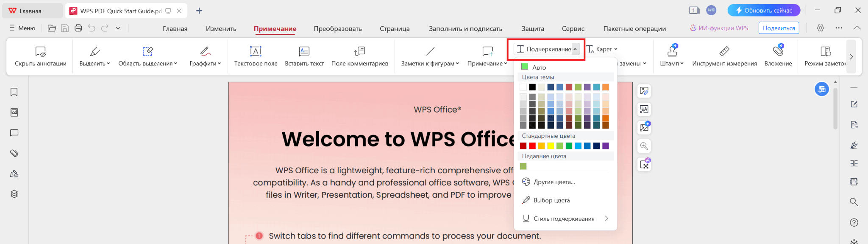Switch to the Edit tab (Изменить)
The height and width of the screenshot is (244, 868).
[221, 28]
